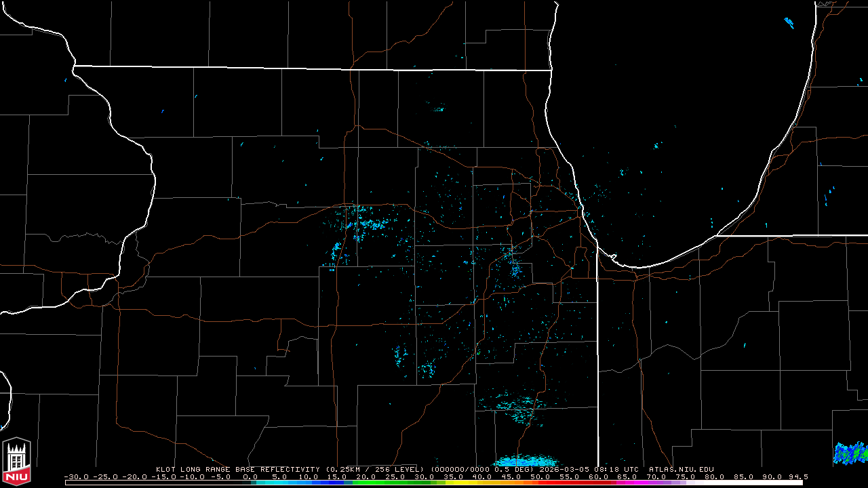Viewport: 868px width, 488px height.
Task: Click the small cyan echo over upper-right lake area
Action: pos(789,23)
